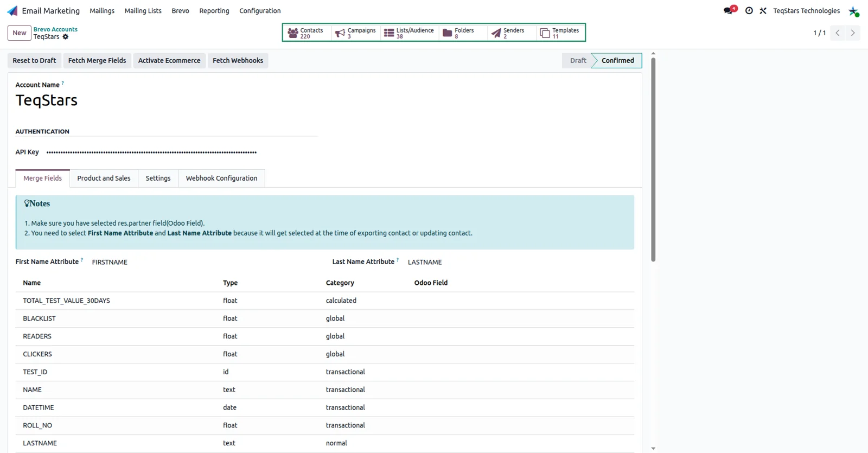Viewport: 868px width, 453px height.
Task: Click Fetch Webhooks
Action: [x=238, y=61]
